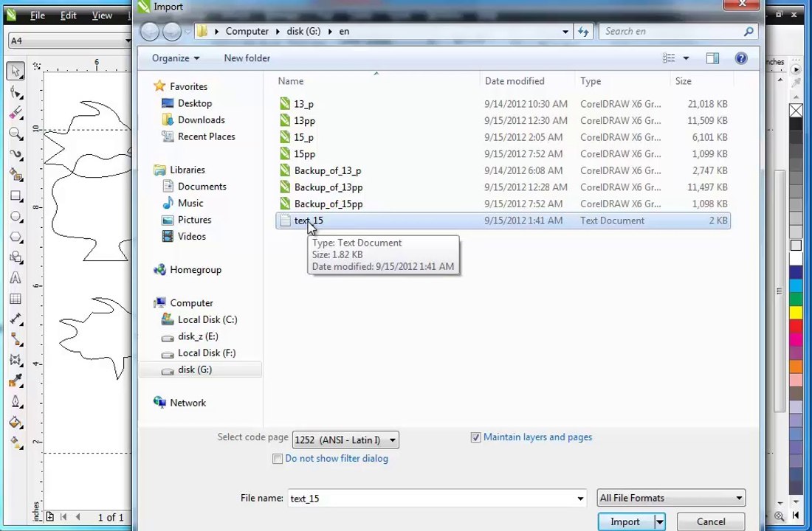Select the Rectangle tool
Screen dimensions: 812x531
16,196
